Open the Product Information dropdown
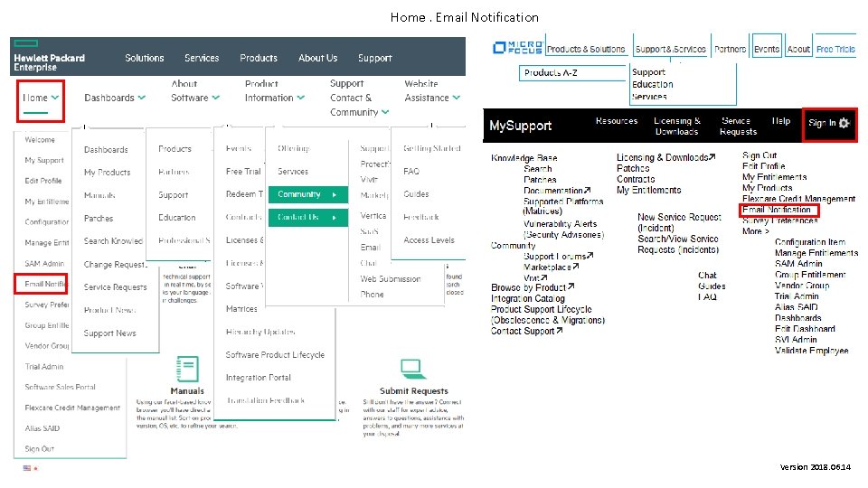 coord(275,90)
